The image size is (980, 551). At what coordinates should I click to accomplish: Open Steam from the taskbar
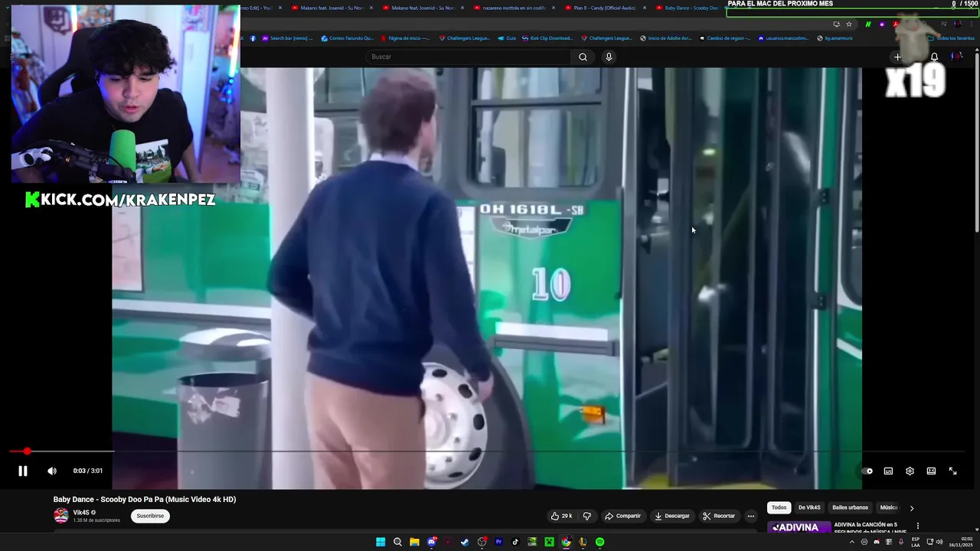pyautogui.click(x=465, y=542)
